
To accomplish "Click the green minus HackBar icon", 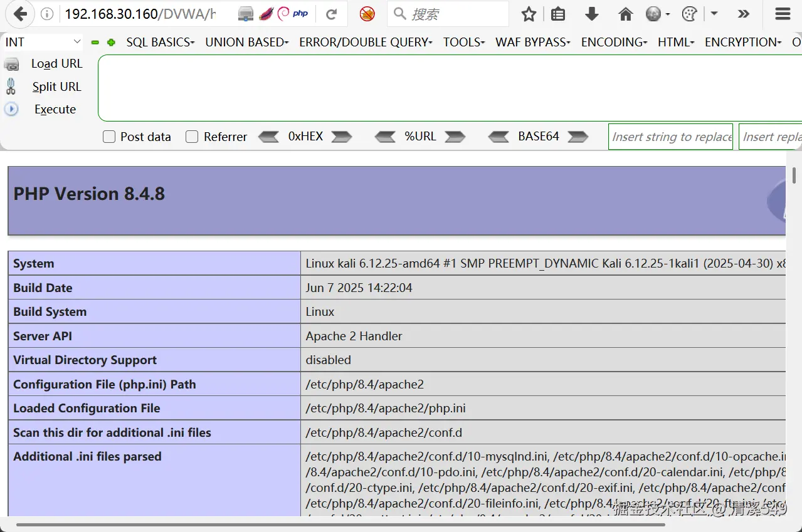I will (95, 43).
